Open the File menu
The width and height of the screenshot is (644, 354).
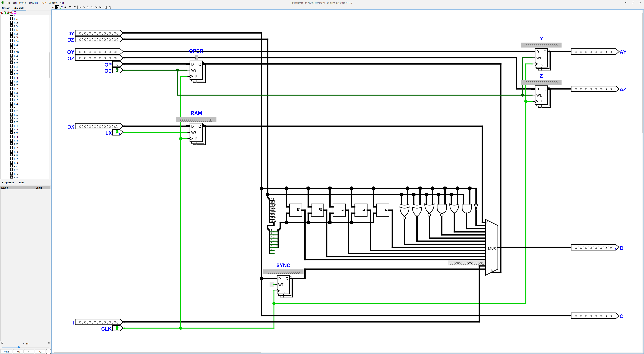point(8,3)
